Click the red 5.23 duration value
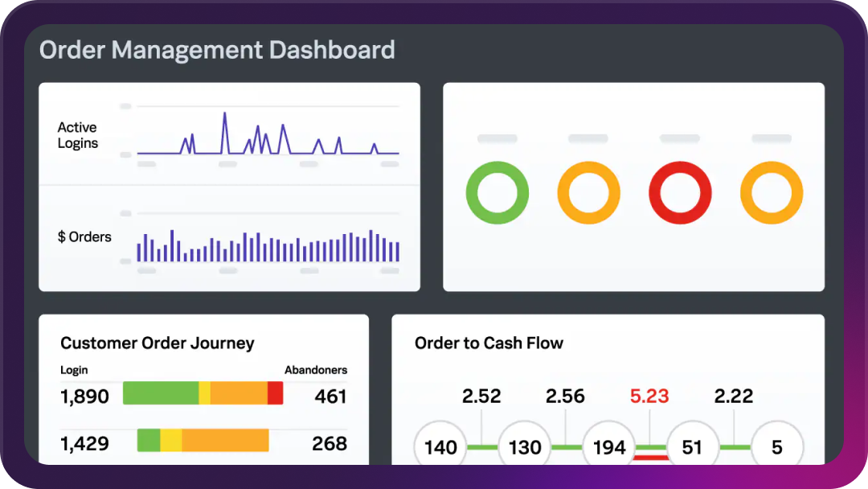868x489 pixels. click(651, 396)
